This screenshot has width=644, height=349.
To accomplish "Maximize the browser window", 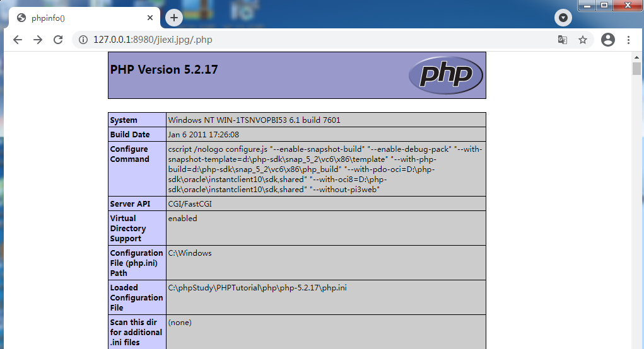I will click(604, 5).
